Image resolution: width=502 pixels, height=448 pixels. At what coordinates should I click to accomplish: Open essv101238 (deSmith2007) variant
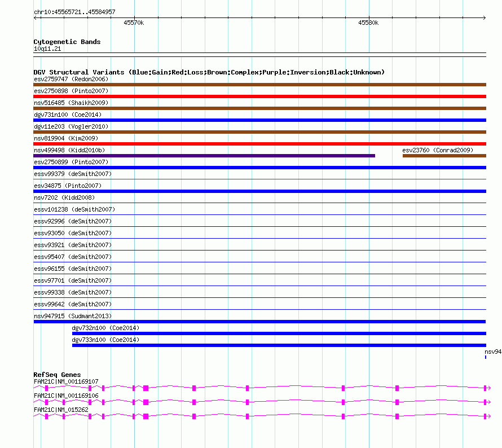pyautogui.click(x=74, y=209)
